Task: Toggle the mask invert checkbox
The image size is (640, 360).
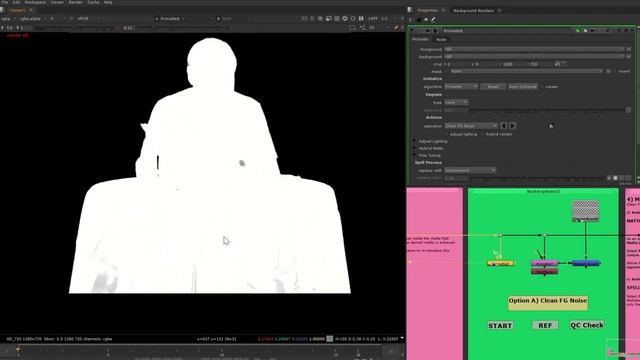Action: tap(615, 71)
